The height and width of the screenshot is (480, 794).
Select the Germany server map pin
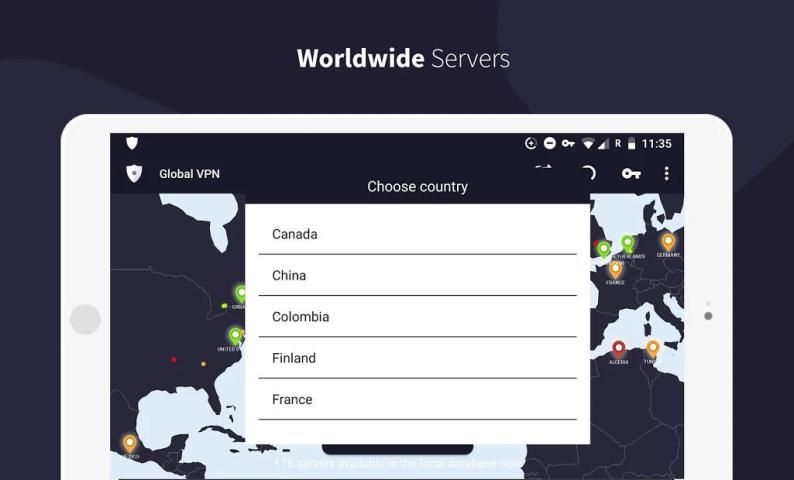668,241
